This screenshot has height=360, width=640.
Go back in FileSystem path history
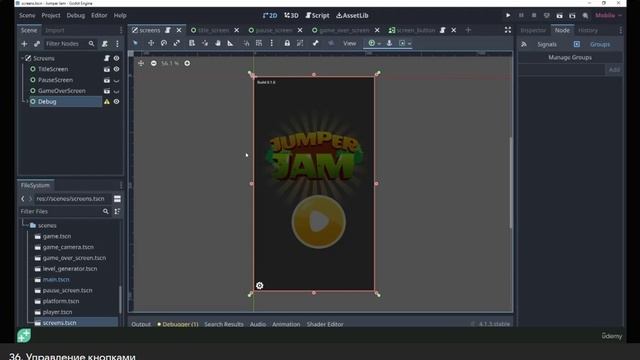23,199
